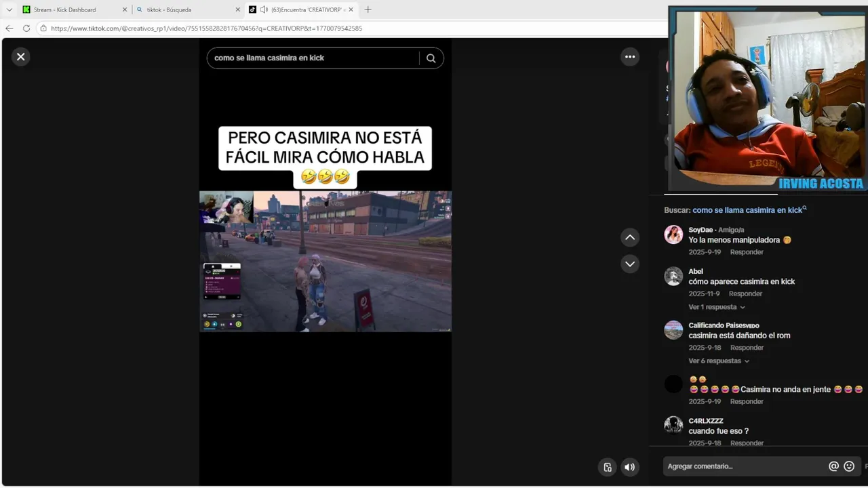Toggle the auto-scroll icon beside volume
Viewport: 868px width, 488px height.
click(x=608, y=467)
